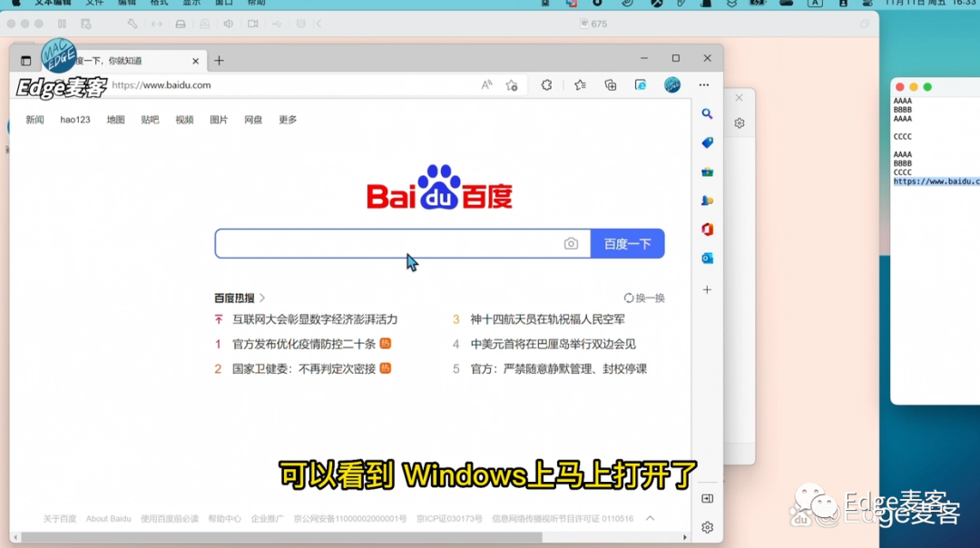Image resolution: width=980 pixels, height=548 pixels.
Task: Open Outlook icon in Edge sidebar
Action: coord(707,258)
